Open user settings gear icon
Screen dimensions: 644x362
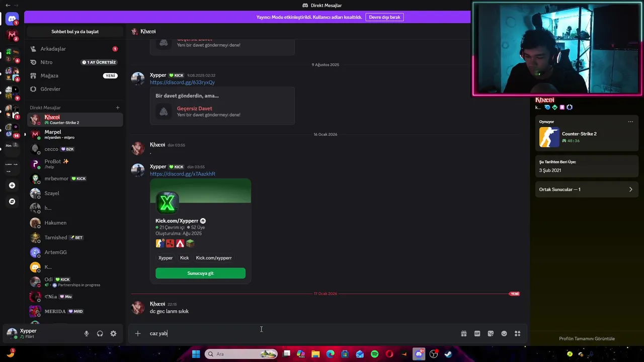click(113, 333)
